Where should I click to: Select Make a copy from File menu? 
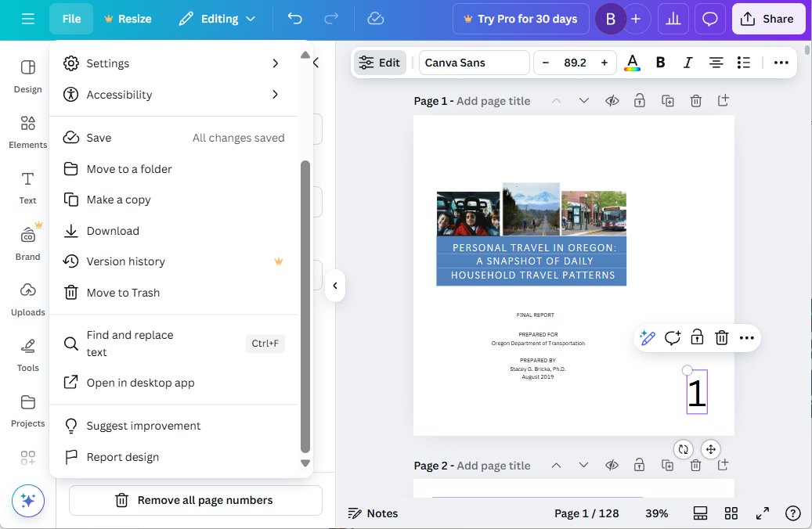pos(117,200)
